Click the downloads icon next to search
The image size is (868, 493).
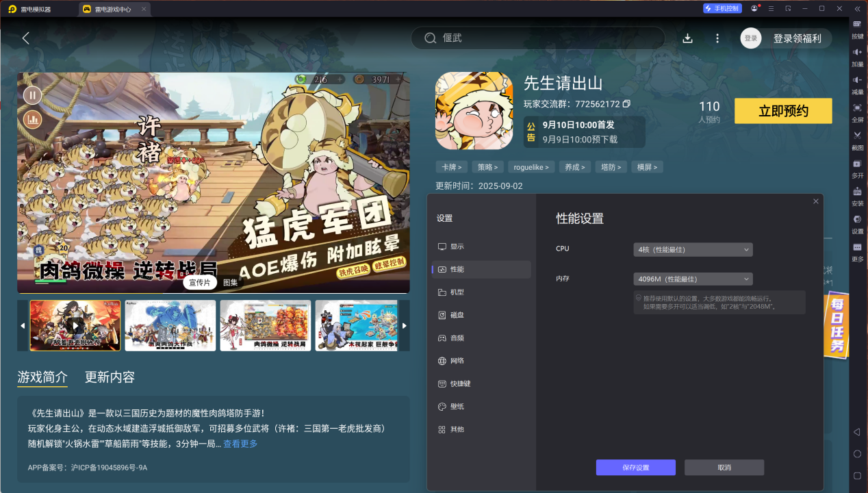pos(688,38)
